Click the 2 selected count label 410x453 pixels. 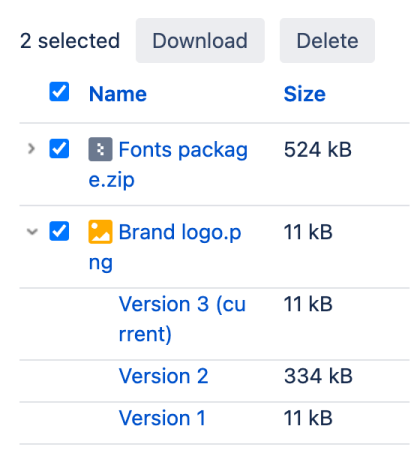click(70, 41)
